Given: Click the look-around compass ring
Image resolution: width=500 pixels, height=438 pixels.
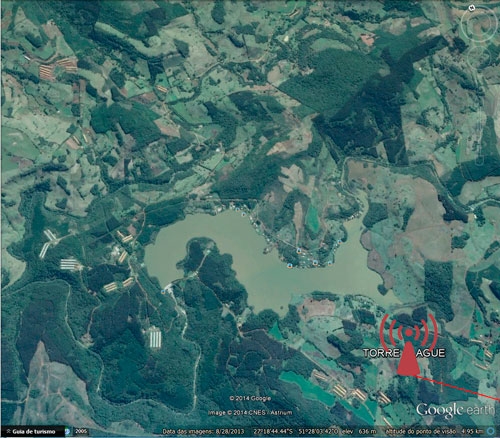Looking at the screenshot, I should pyautogui.click(x=480, y=24).
